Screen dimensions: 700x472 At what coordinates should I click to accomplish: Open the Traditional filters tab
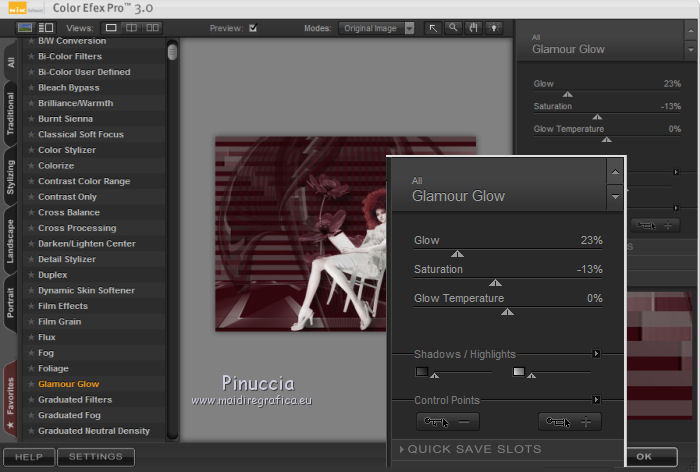pos(11,114)
